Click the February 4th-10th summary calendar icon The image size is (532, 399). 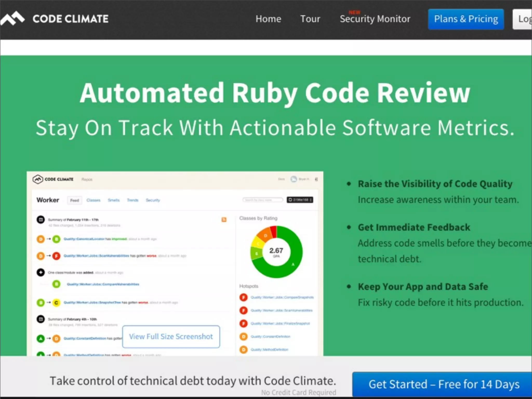pyautogui.click(x=41, y=319)
